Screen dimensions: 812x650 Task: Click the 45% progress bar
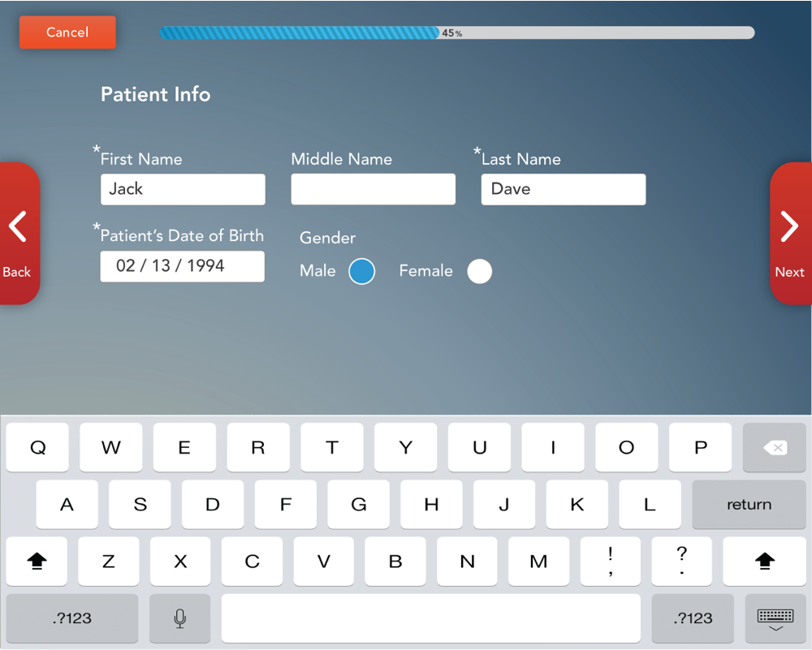click(456, 33)
